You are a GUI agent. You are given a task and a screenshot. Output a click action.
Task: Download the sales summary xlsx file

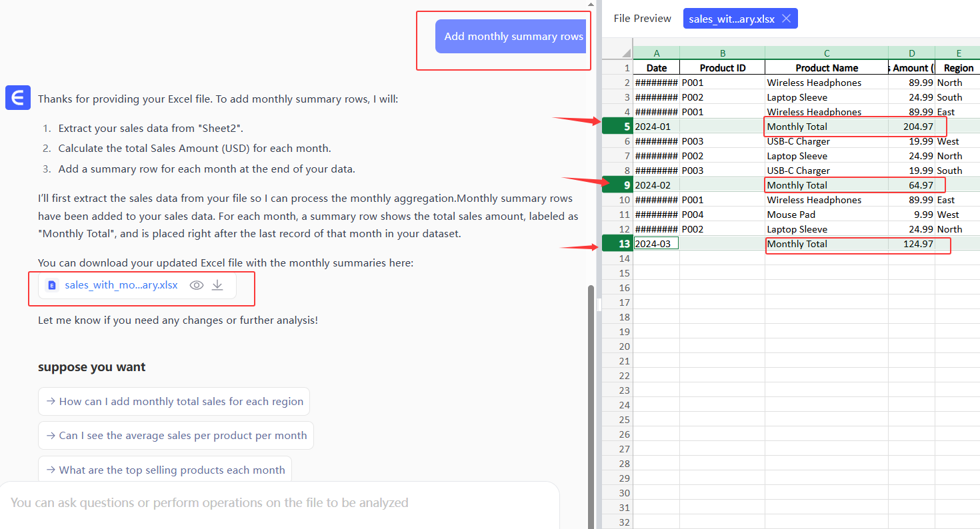pos(217,285)
